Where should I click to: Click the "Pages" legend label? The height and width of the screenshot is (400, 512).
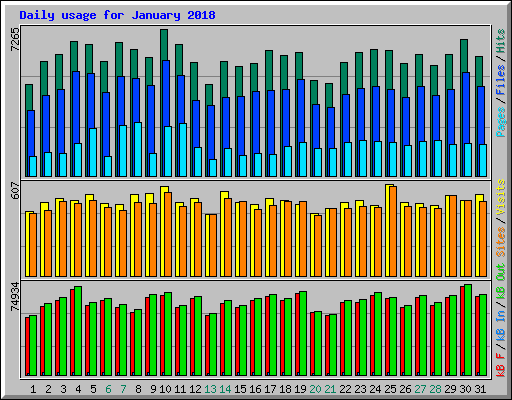pos(501,122)
